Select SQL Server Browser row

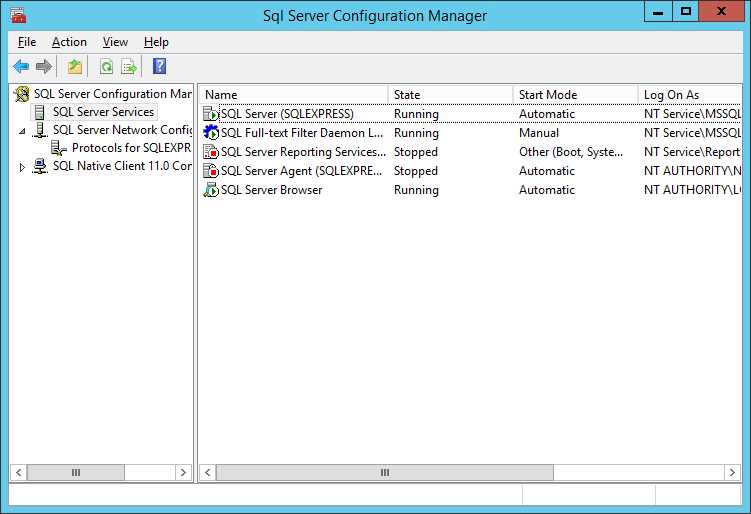click(471, 190)
